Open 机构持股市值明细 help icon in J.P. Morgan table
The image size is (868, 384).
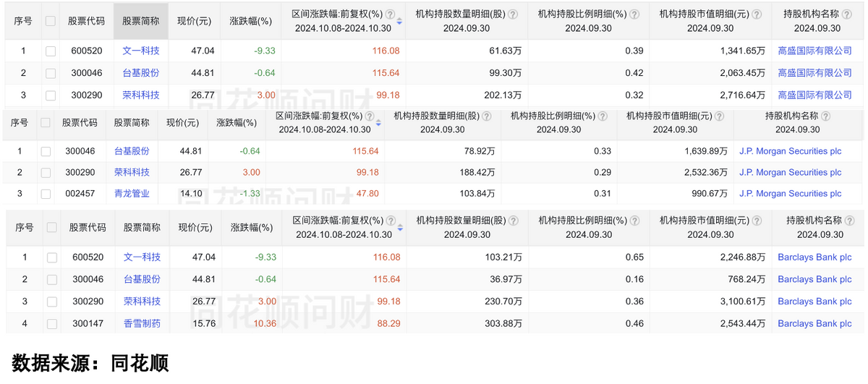click(722, 116)
